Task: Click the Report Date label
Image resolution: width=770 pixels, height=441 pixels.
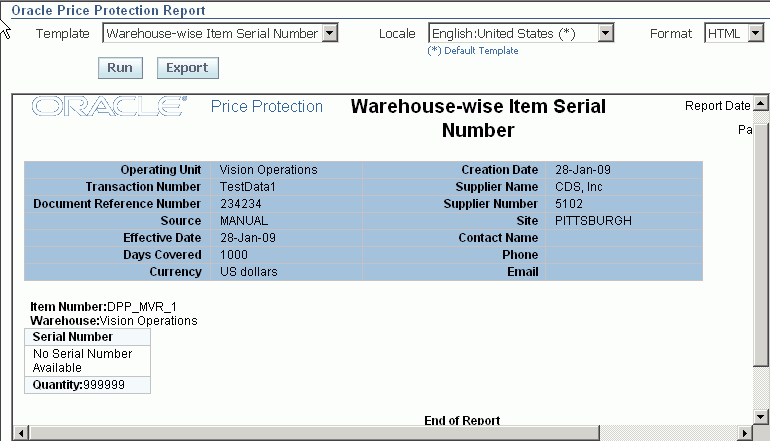Action: point(717,106)
